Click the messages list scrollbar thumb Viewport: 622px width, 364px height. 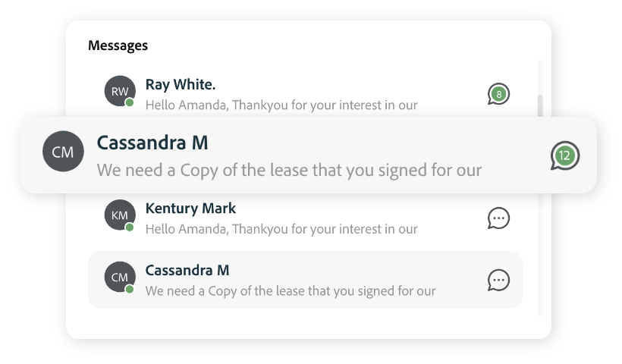(540, 106)
